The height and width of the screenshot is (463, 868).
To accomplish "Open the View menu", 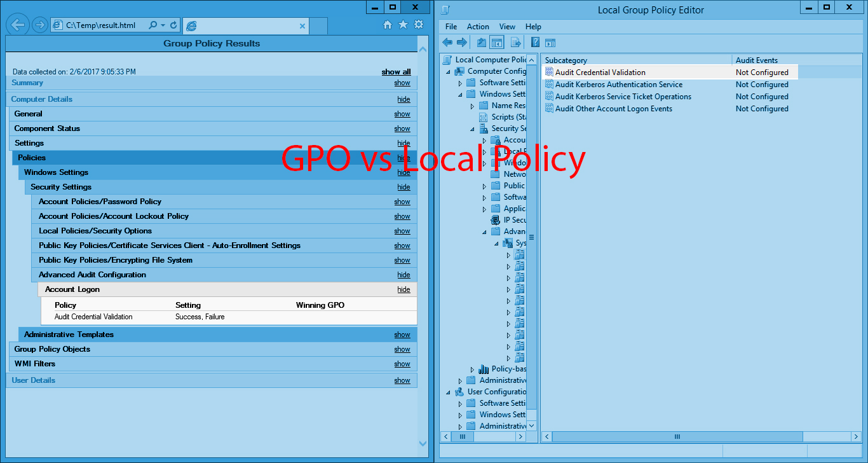I will [507, 27].
